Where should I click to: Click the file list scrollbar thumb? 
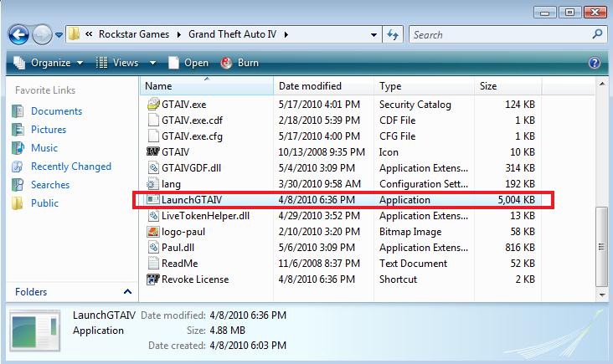click(x=601, y=247)
